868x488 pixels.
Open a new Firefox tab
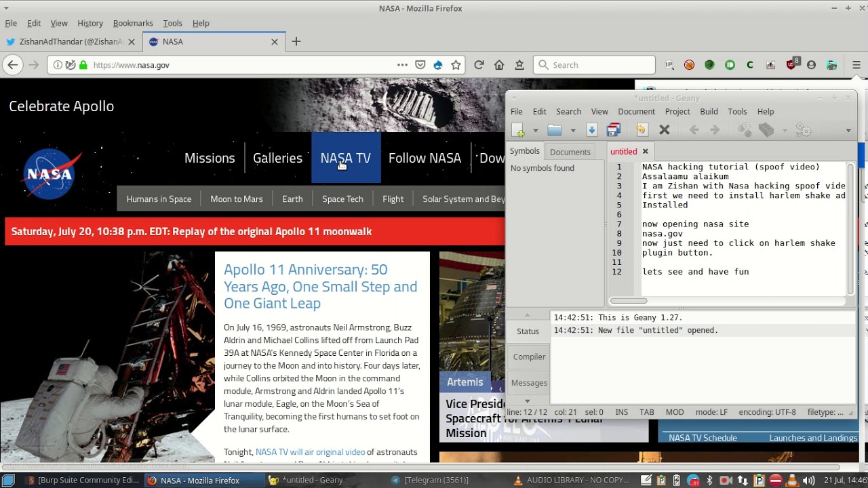click(x=296, y=41)
